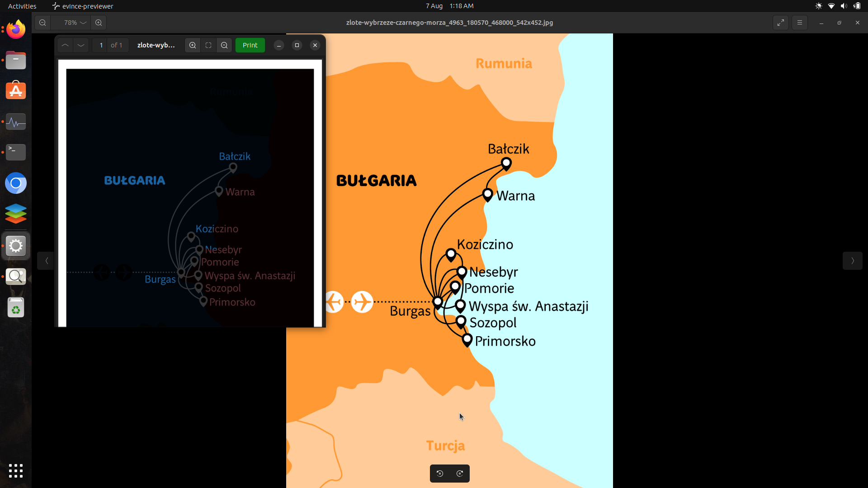The image size is (868, 488).
Task: Open the Activities overview
Action: click(22, 6)
